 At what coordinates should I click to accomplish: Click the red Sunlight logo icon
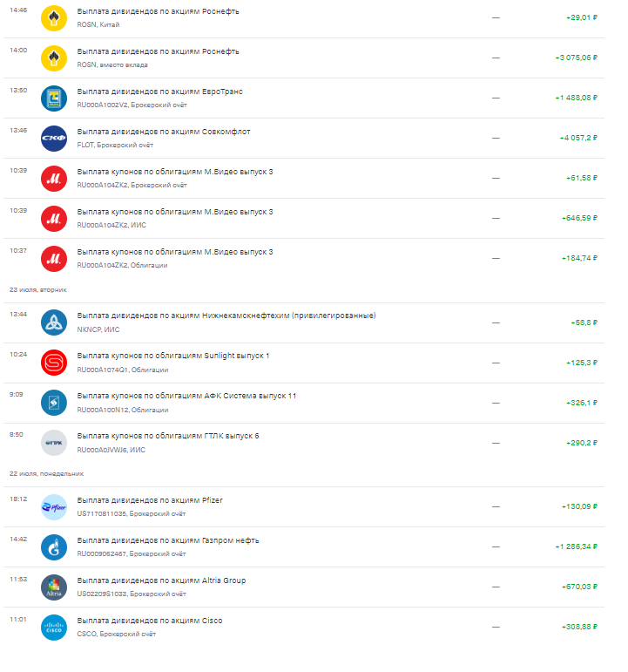53,363
